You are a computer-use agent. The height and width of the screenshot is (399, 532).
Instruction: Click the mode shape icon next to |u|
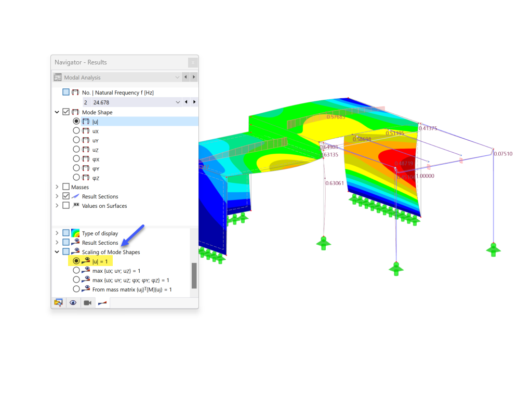tap(86, 121)
